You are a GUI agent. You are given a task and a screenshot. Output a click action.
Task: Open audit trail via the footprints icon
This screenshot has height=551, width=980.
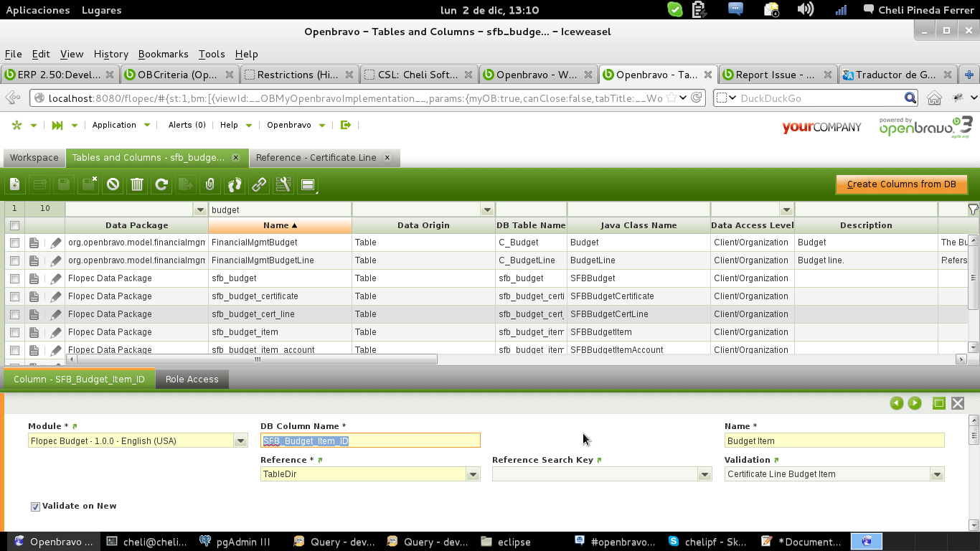click(235, 185)
